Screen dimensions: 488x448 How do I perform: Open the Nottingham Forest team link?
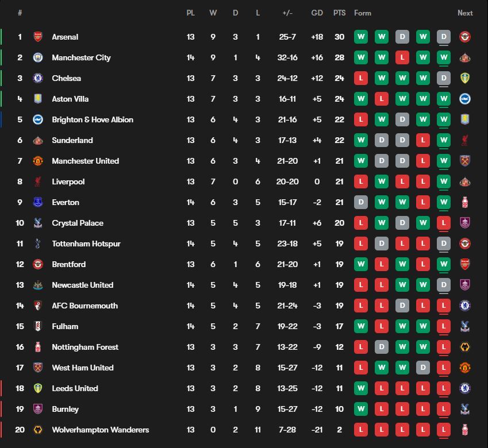pos(85,347)
